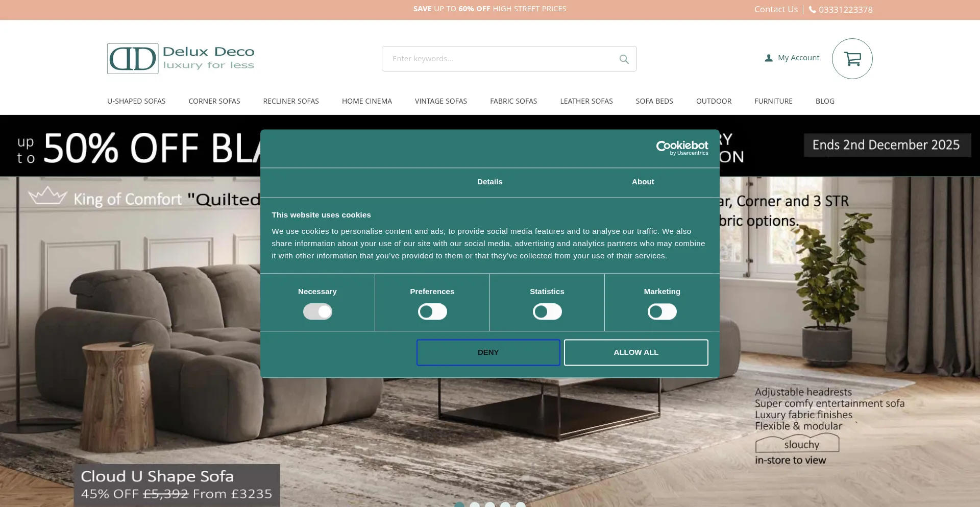The image size is (980, 507).
Task: Select the third carousel slide dot
Action: pos(490,505)
